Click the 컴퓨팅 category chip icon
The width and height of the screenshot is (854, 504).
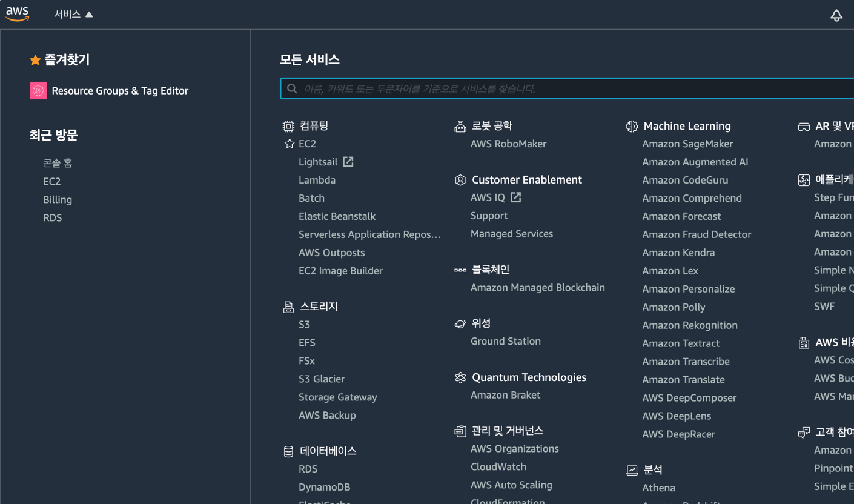(288, 126)
